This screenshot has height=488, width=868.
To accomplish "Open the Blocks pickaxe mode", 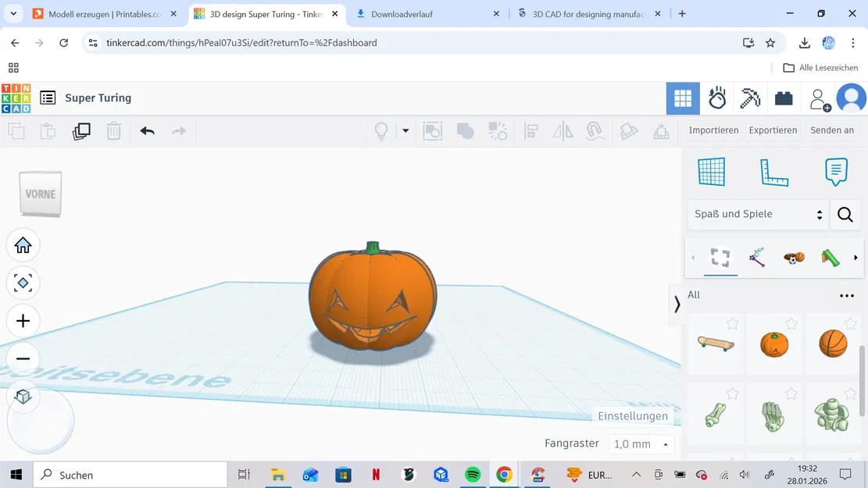I will (750, 98).
